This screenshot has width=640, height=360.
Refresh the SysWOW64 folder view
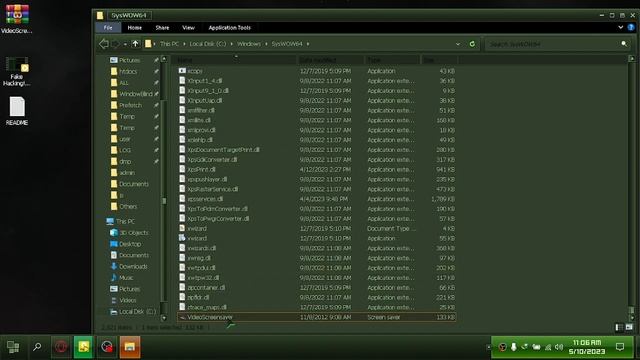[x=472, y=44]
